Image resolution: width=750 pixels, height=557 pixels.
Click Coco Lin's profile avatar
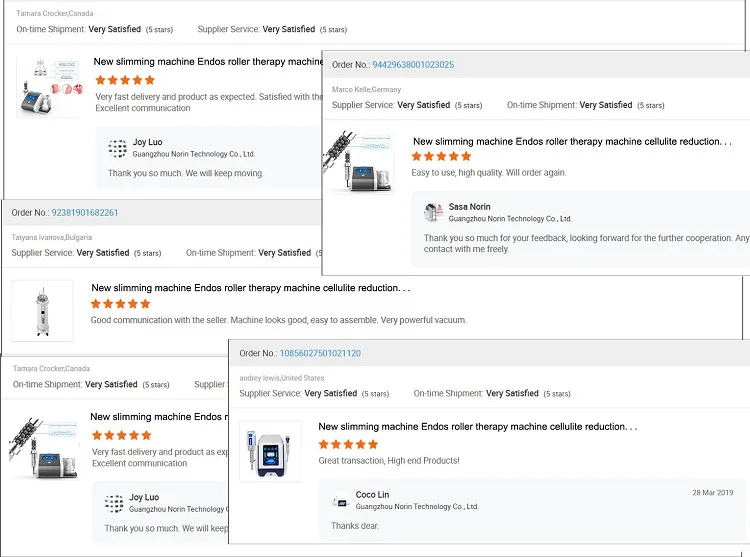(340, 500)
